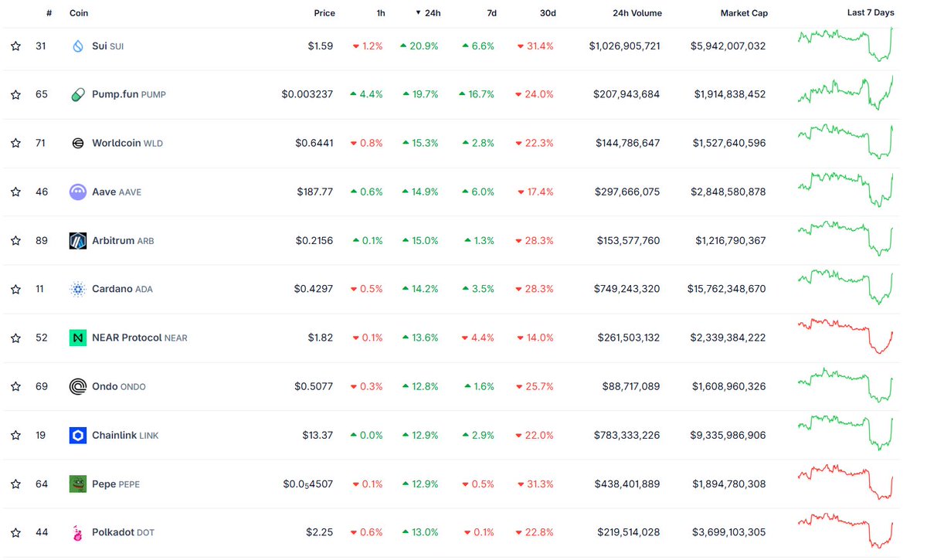Favorite Worldcoin with the star toggle

pyautogui.click(x=15, y=143)
